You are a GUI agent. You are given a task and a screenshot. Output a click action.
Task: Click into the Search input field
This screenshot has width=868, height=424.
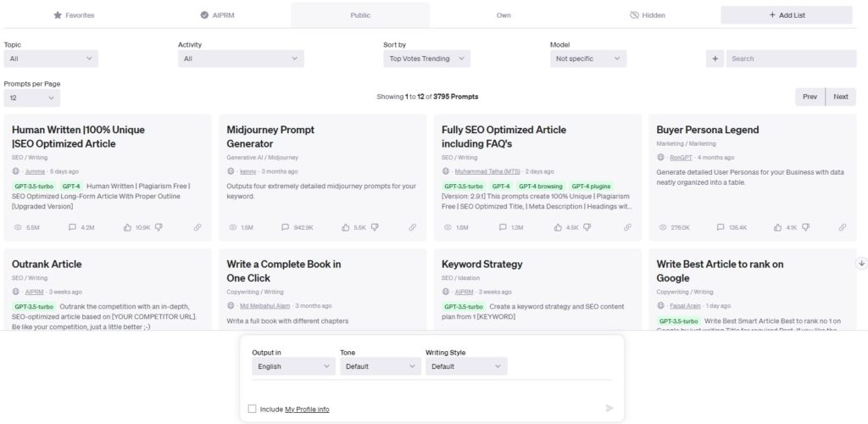pyautogui.click(x=793, y=59)
